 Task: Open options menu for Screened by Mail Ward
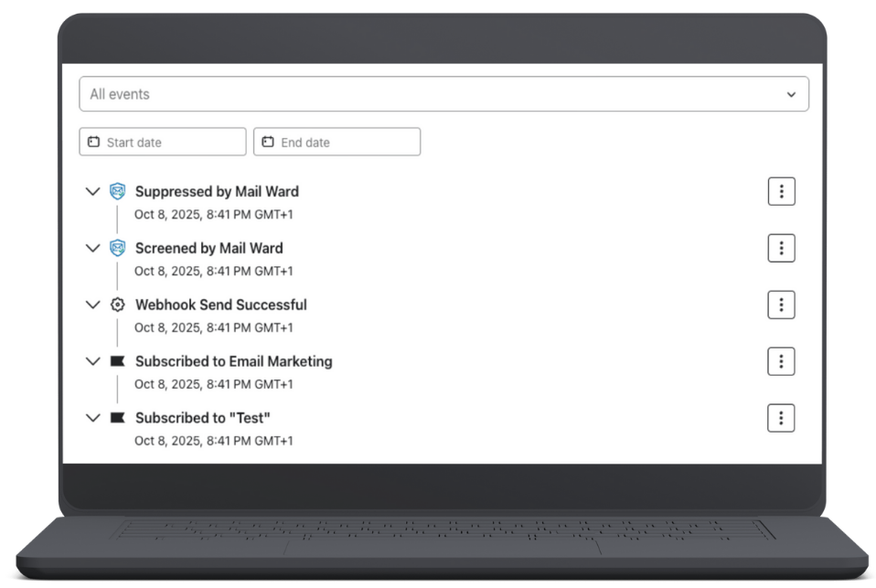pos(781,248)
